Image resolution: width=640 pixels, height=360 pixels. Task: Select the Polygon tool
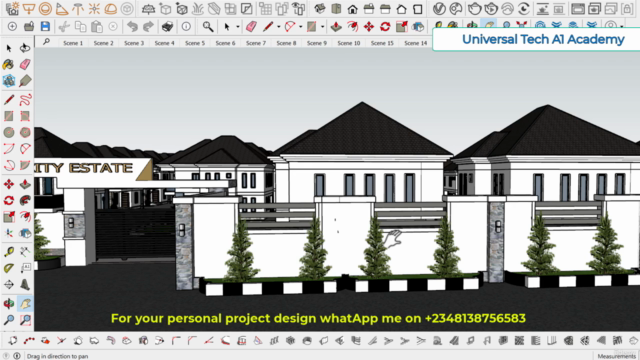(x=25, y=132)
